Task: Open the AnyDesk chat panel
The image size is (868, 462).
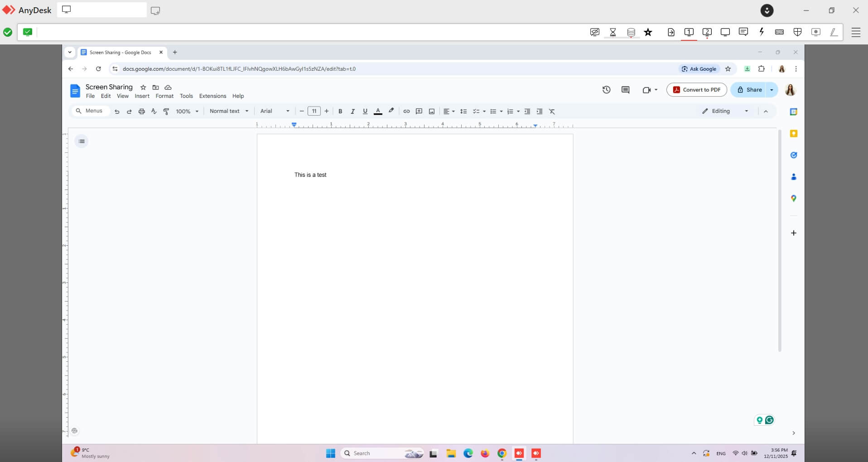Action: click(743, 32)
